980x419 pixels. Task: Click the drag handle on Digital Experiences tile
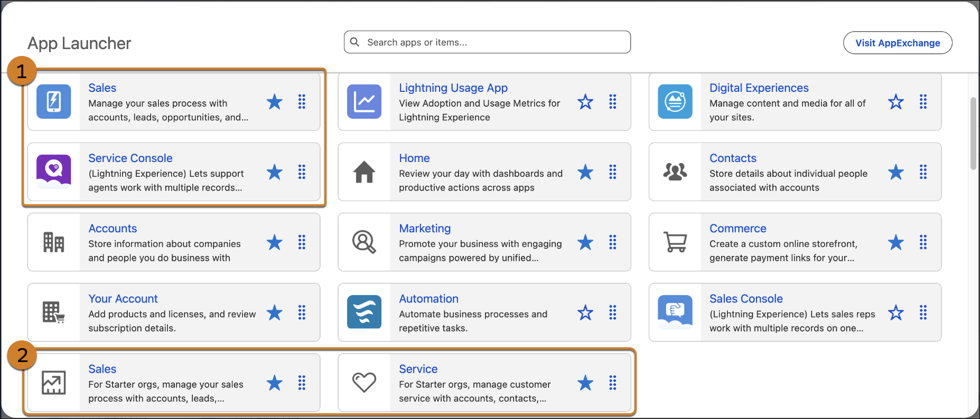[x=923, y=101]
